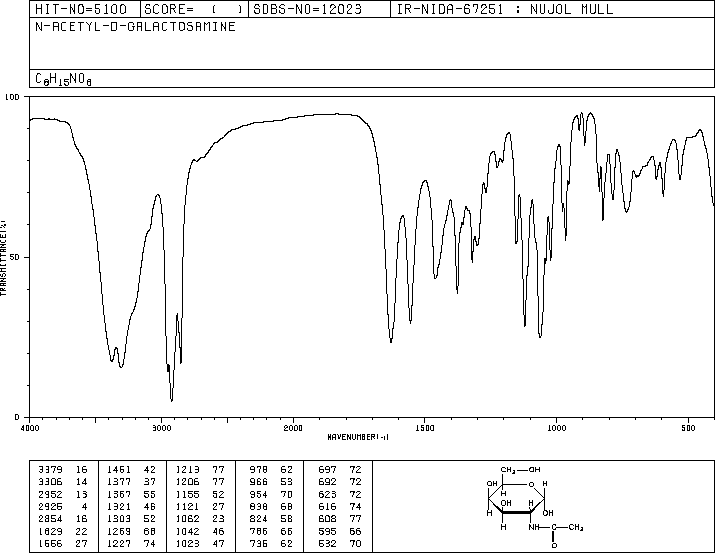This screenshot has width=715, height=553.
Task: Click transmittance 23 beside peak 1062
Action: point(218,519)
